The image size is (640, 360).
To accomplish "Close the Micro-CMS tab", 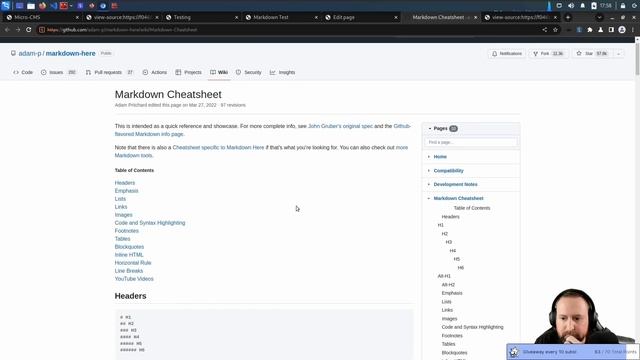I will [x=77, y=18].
